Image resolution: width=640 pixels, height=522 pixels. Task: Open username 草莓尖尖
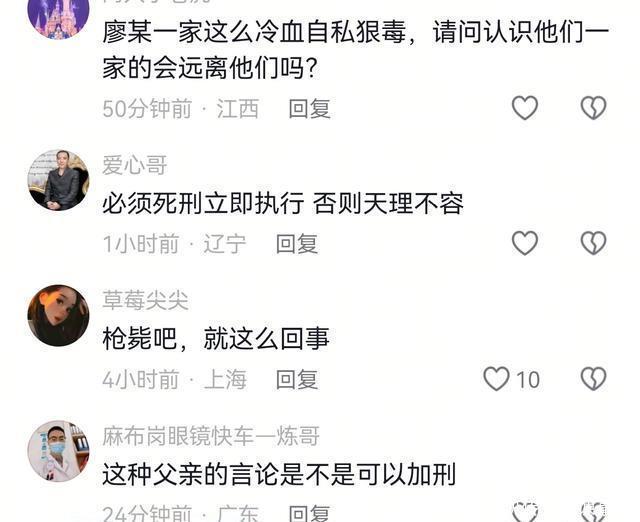145,301
